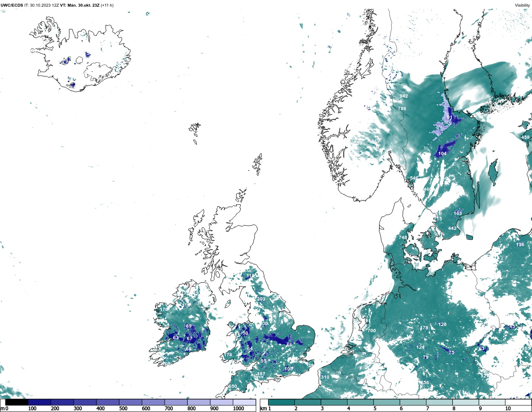Click the '124' value over Germany
532x412 pixels.
tap(421, 347)
